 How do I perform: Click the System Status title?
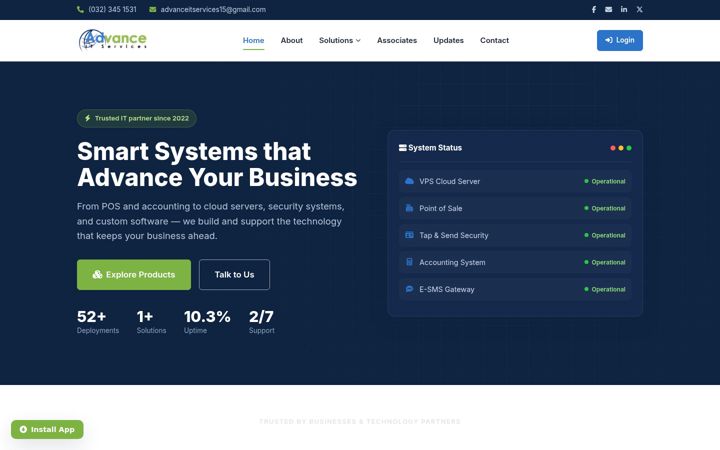[435, 147]
